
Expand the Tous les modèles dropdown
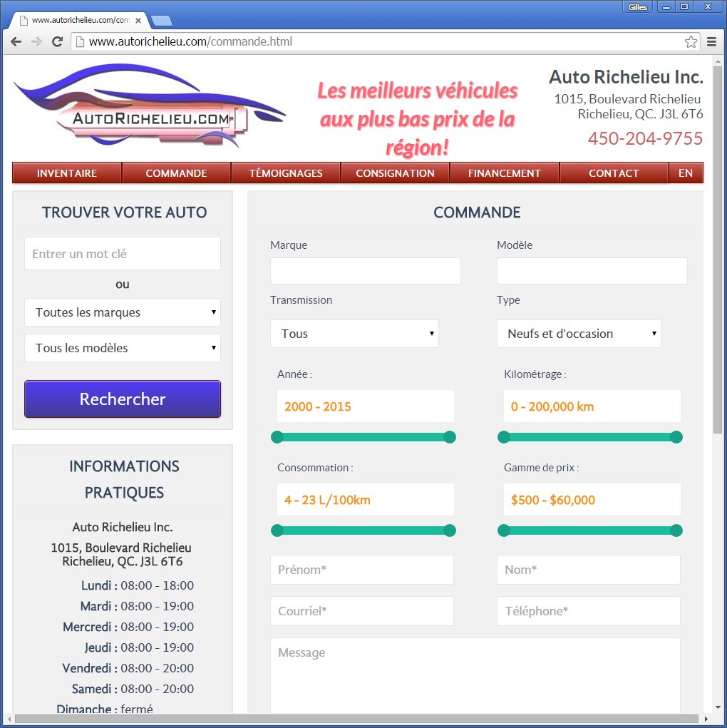point(123,348)
